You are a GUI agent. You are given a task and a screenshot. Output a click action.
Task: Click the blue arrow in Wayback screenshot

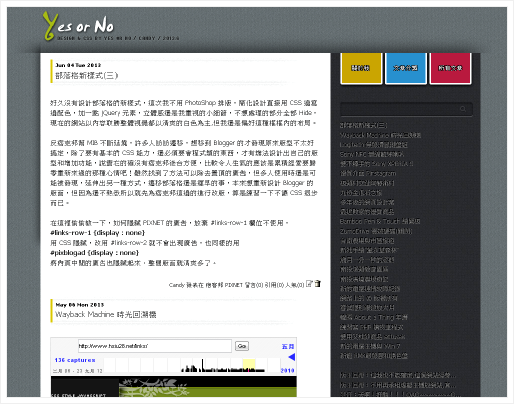(x=291, y=357)
